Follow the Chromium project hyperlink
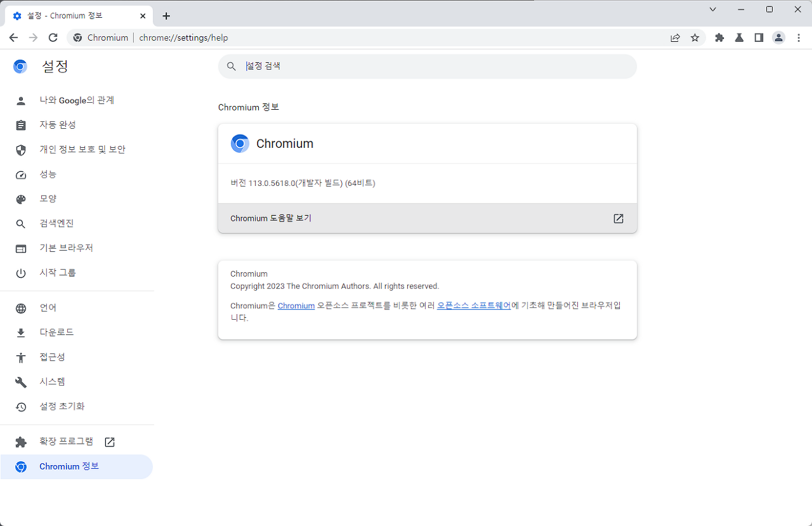 [296, 306]
